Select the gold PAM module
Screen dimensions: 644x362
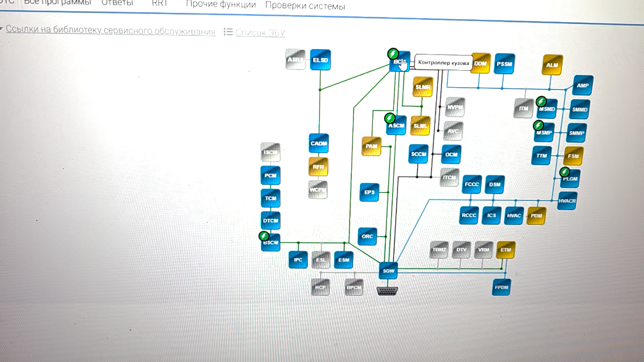point(371,146)
